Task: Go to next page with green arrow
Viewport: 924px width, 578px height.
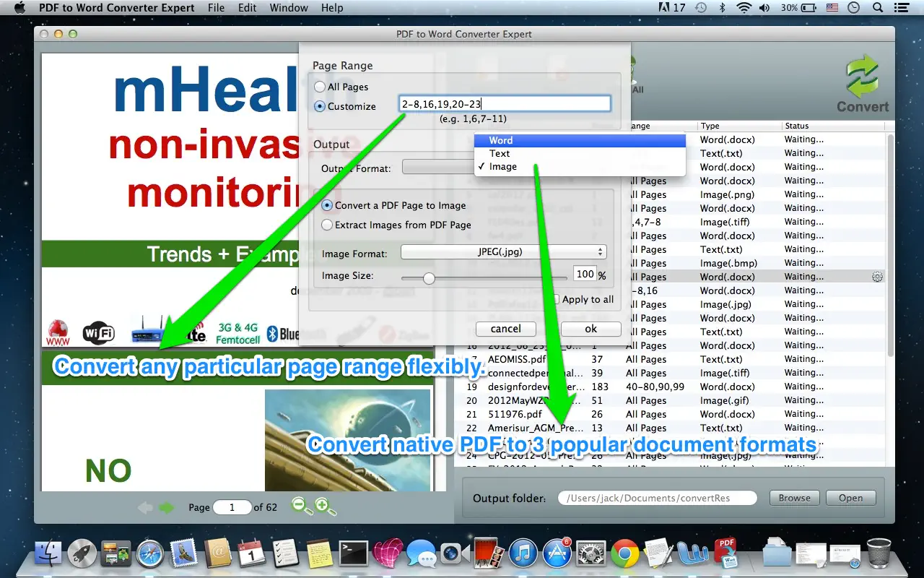Action: [167, 507]
